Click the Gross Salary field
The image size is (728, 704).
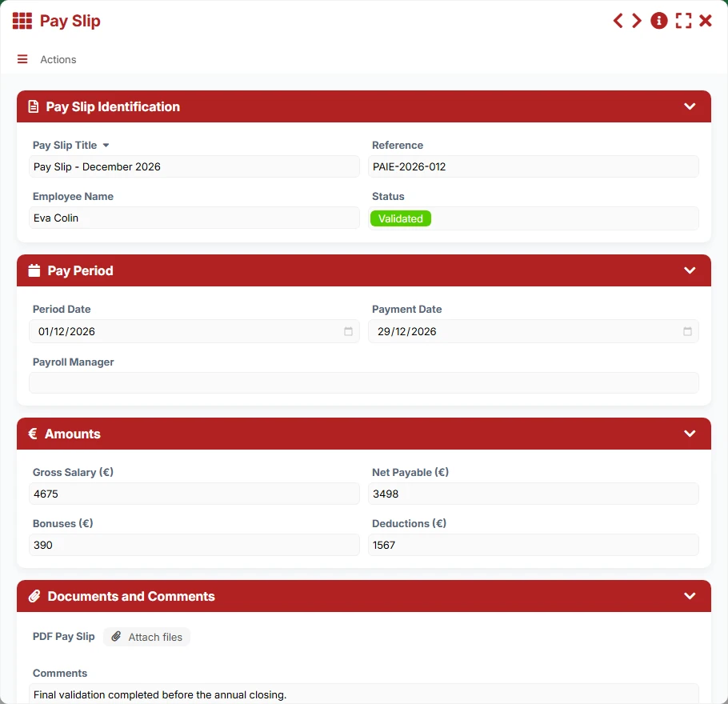pyautogui.click(x=194, y=494)
